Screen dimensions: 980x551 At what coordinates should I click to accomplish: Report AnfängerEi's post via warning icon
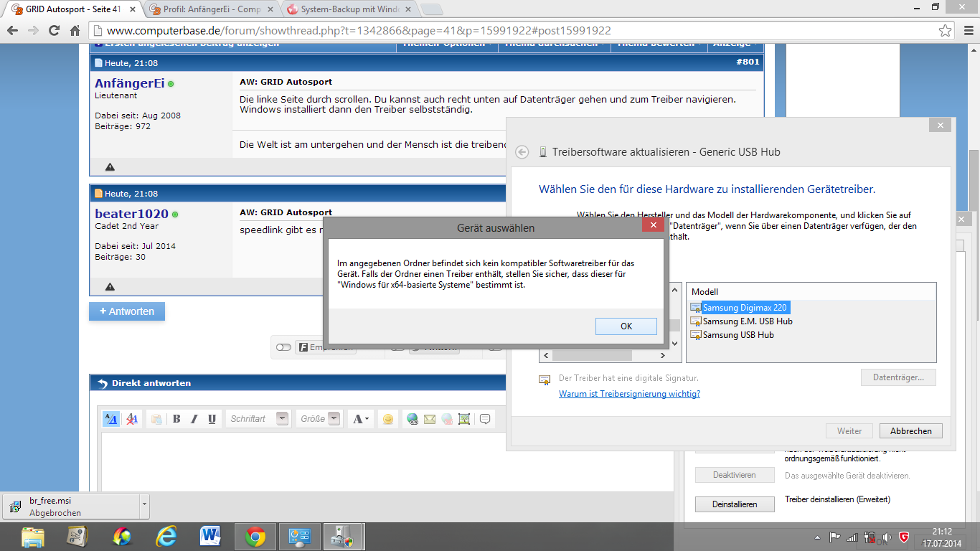[x=110, y=166]
